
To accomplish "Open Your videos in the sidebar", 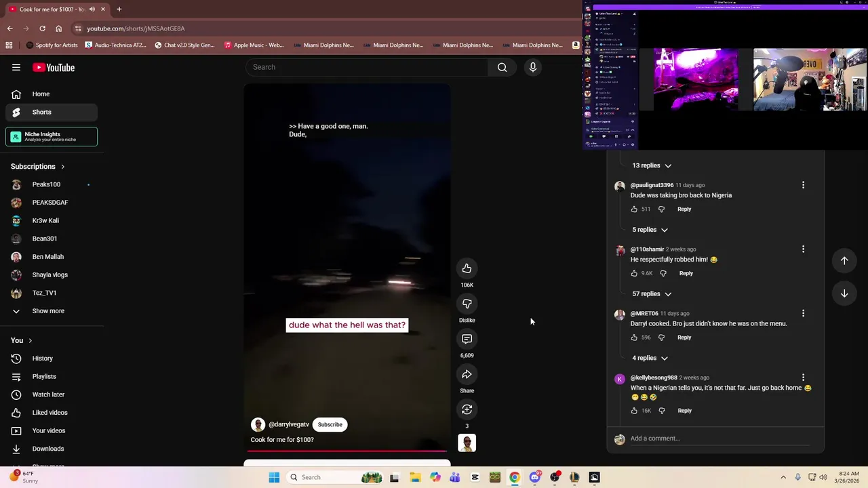I will click(x=52, y=430).
